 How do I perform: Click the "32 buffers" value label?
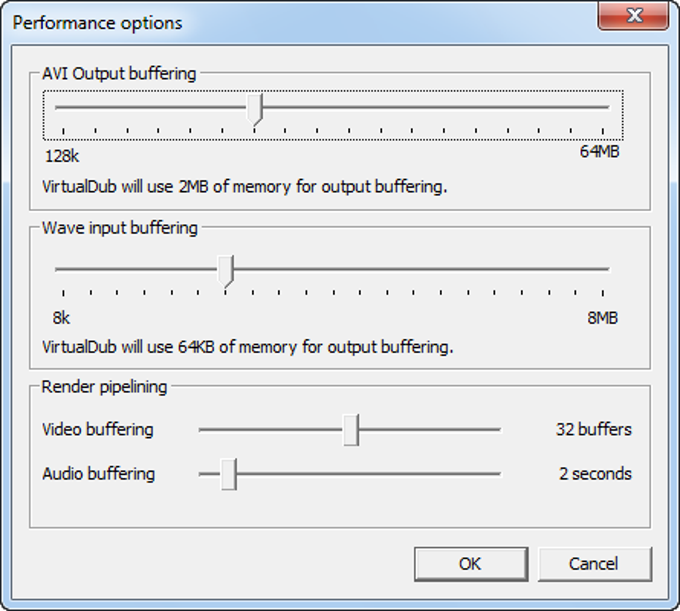click(x=594, y=429)
